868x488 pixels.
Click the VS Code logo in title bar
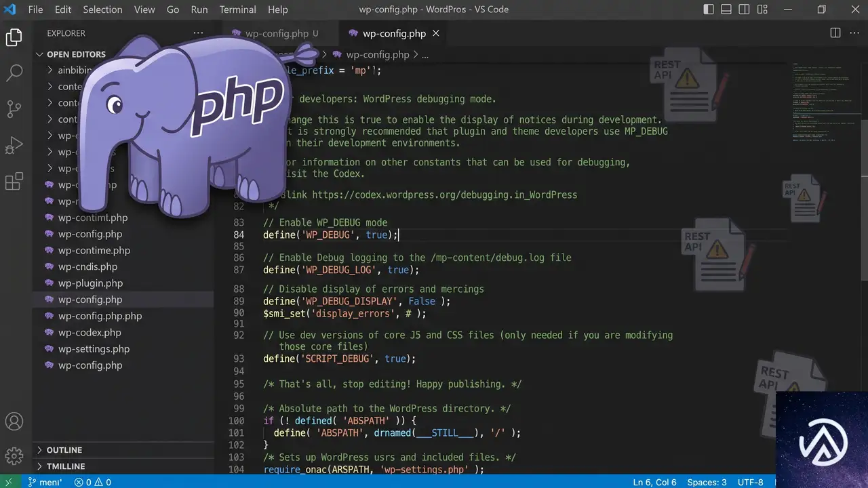coord(9,9)
